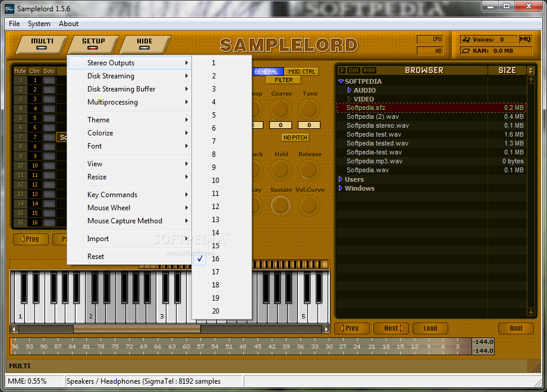Switch to the GENERAL tab

click(x=267, y=71)
